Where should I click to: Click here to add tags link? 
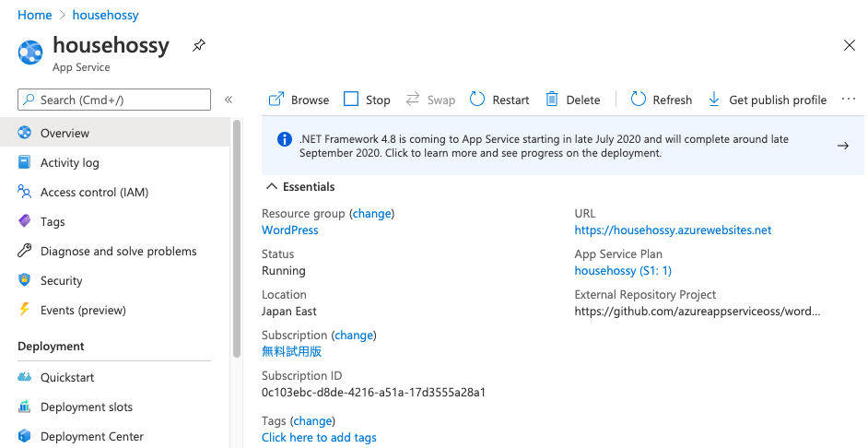(x=319, y=438)
